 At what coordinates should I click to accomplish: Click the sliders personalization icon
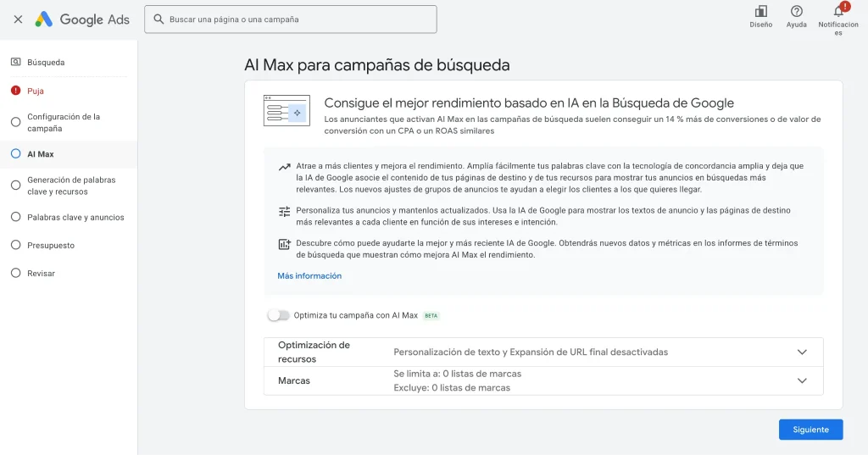point(285,212)
